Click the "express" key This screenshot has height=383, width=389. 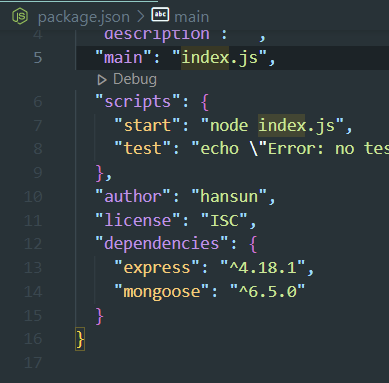157,268
